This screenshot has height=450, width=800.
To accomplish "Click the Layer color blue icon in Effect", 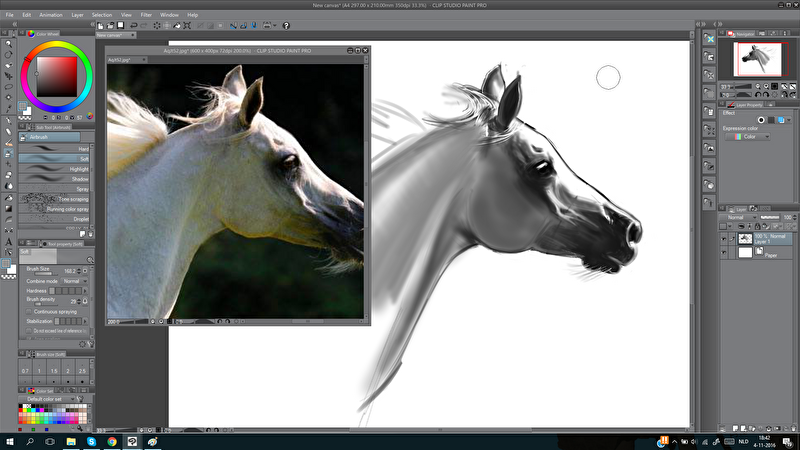I will point(781,120).
